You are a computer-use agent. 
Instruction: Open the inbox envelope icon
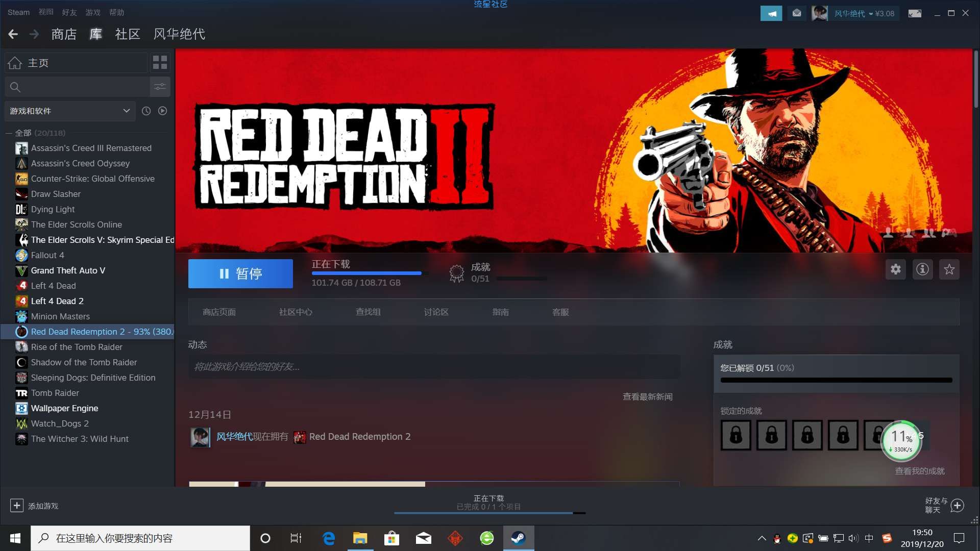pos(797,13)
